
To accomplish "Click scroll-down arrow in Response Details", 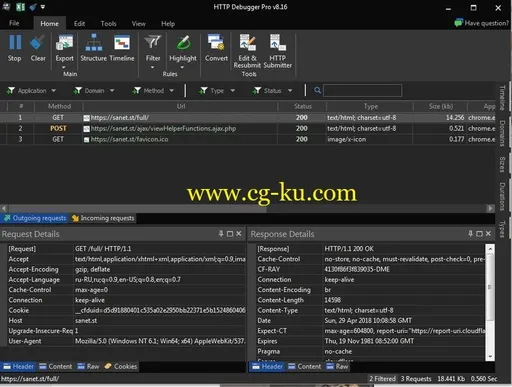I will (490, 357).
